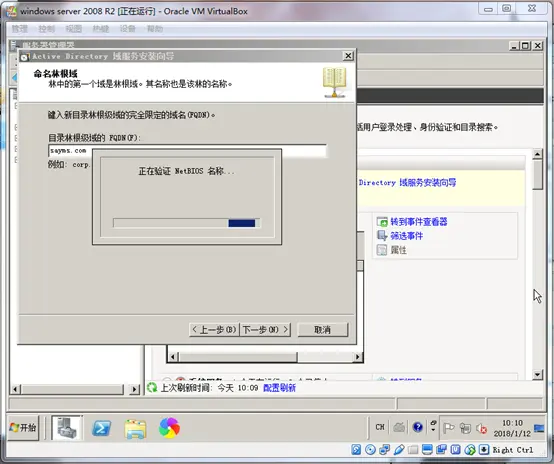Click the blue help question mark icon
554x464 pixels.
[x=417, y=427]
